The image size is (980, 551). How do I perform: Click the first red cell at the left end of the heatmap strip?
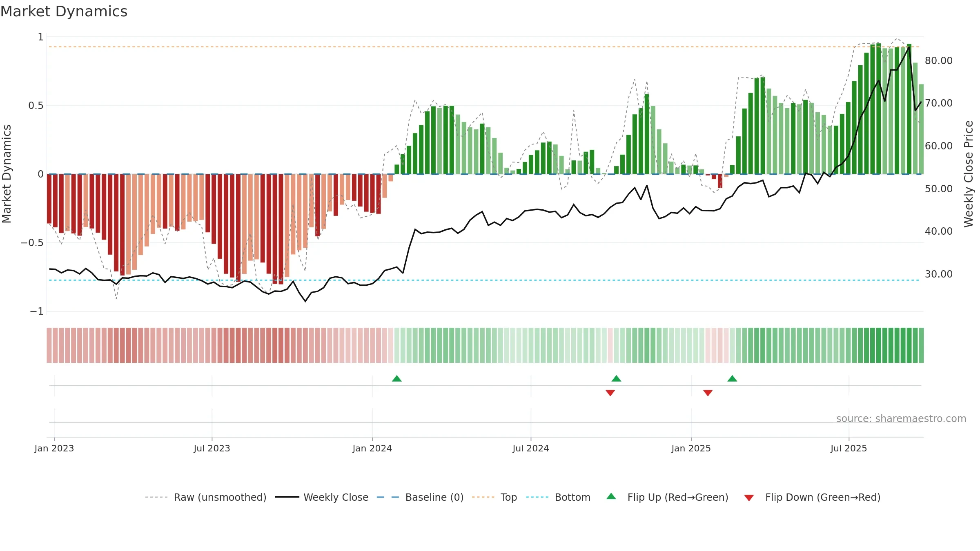tap(49, 345)
